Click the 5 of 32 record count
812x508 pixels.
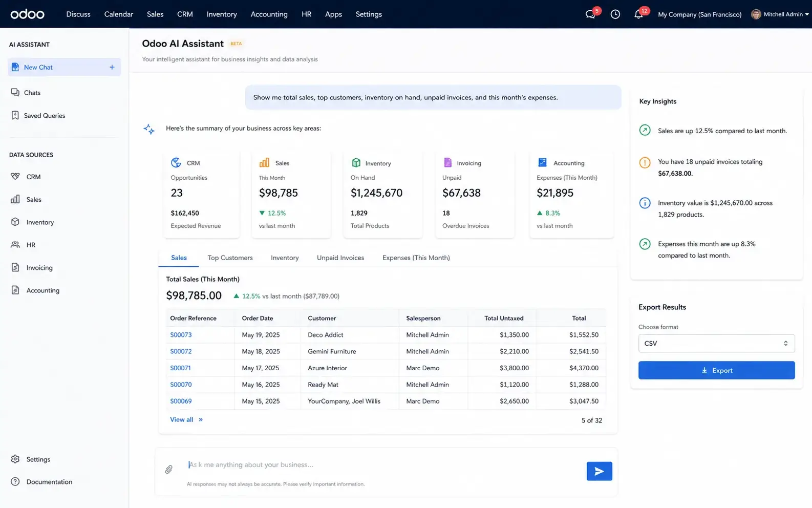[591, 420]
